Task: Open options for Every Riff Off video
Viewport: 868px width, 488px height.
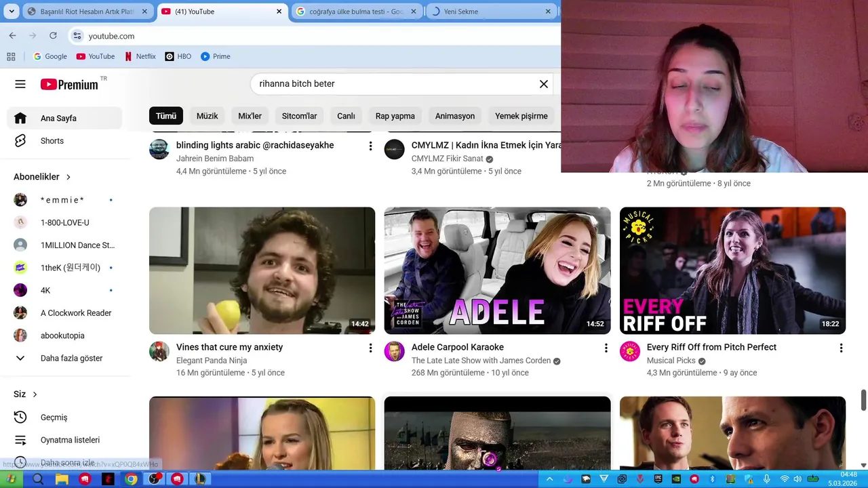Action: coord(841,348)
